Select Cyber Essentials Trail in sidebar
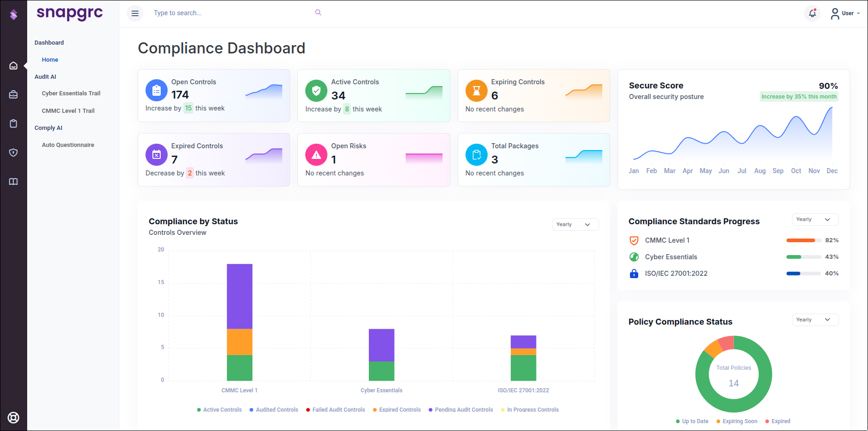 click(71, 93)
